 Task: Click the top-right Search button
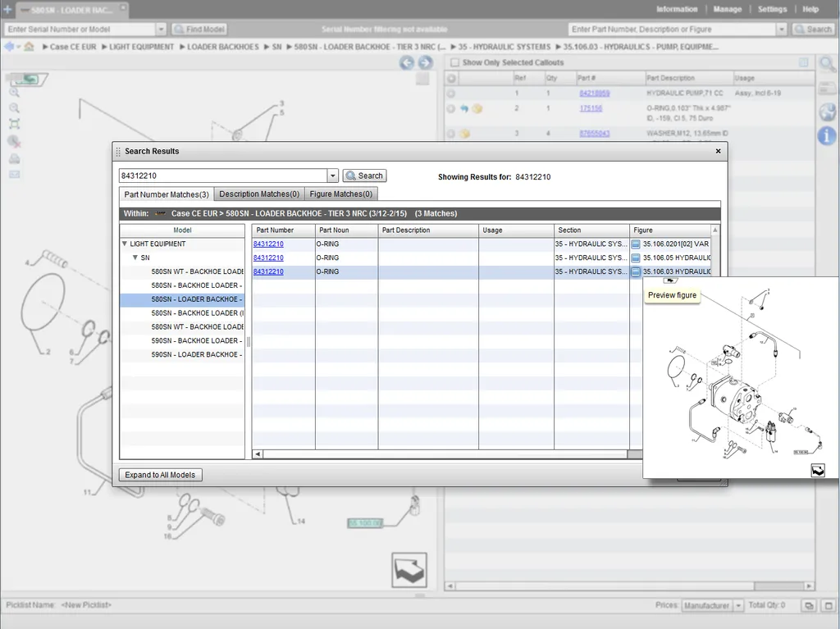(813, 30)
